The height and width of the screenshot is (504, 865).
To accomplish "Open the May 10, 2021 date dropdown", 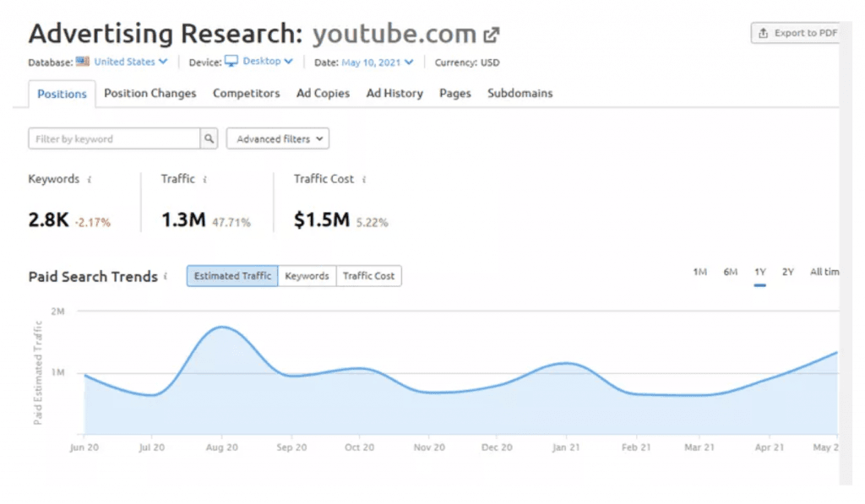I will [x=378, y=62].
